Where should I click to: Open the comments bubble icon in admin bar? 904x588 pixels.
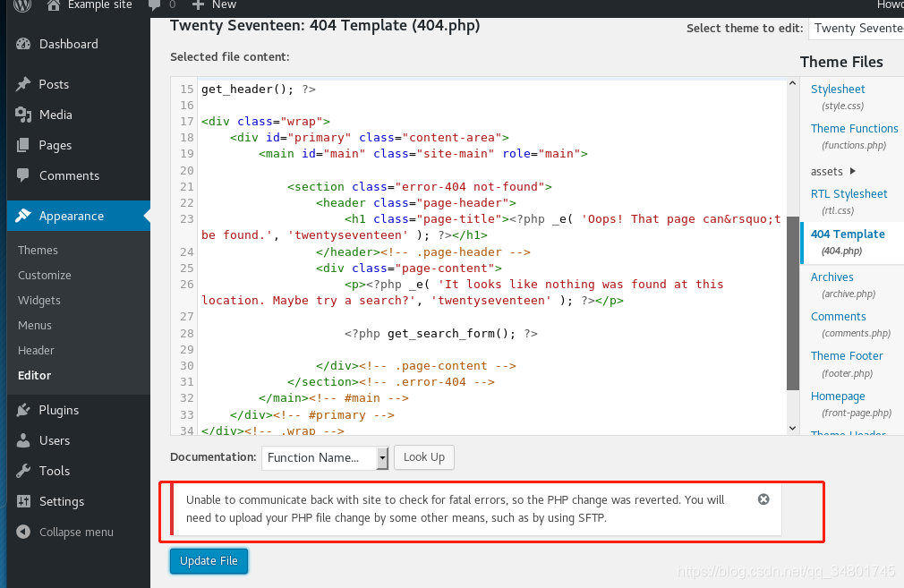pyautogui.click(x=154, y=5)
